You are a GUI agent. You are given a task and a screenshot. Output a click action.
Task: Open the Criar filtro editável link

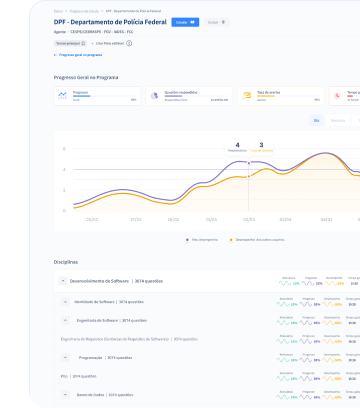[108, 43]
